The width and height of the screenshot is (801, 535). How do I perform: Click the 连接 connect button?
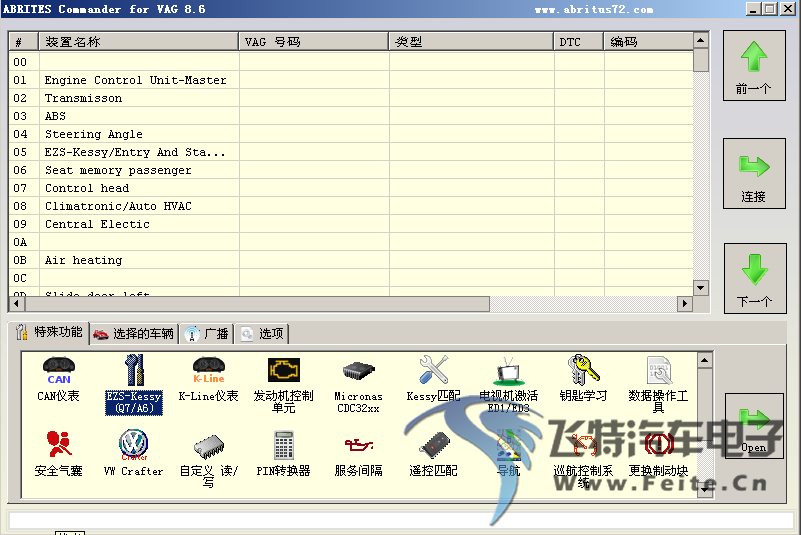coord(754,173)
